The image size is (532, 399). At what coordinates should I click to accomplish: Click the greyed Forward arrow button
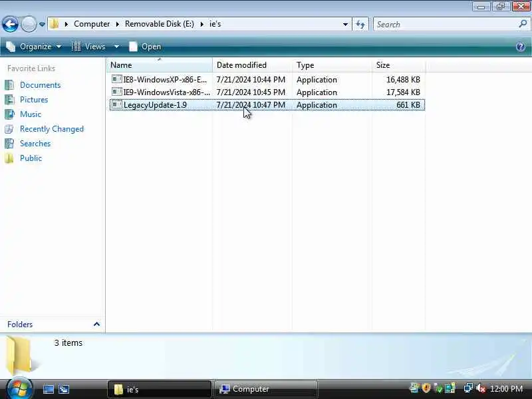coord(29,25)
